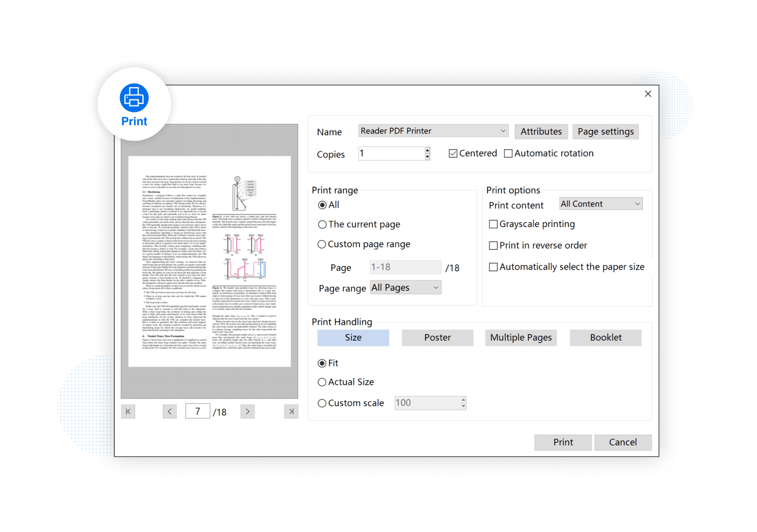Click the Print button to print
Screen dimensions: 757x532
click(x=563, y=442)
